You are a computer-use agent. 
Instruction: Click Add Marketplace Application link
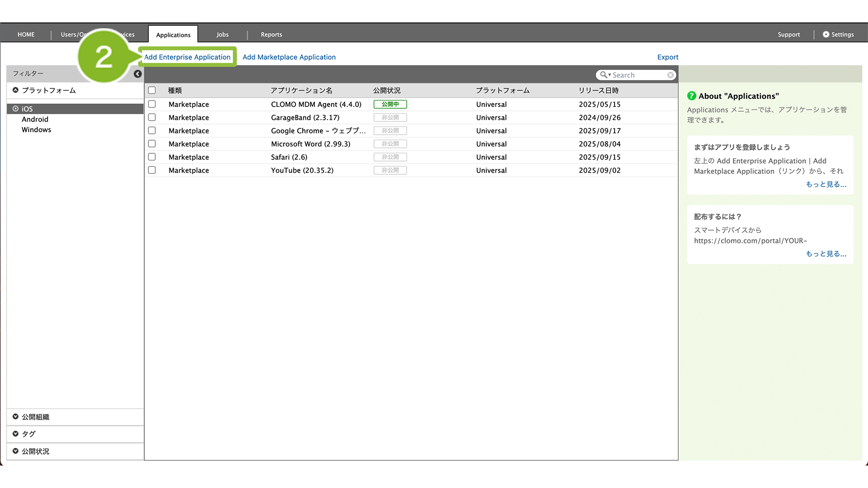point(289,57)
